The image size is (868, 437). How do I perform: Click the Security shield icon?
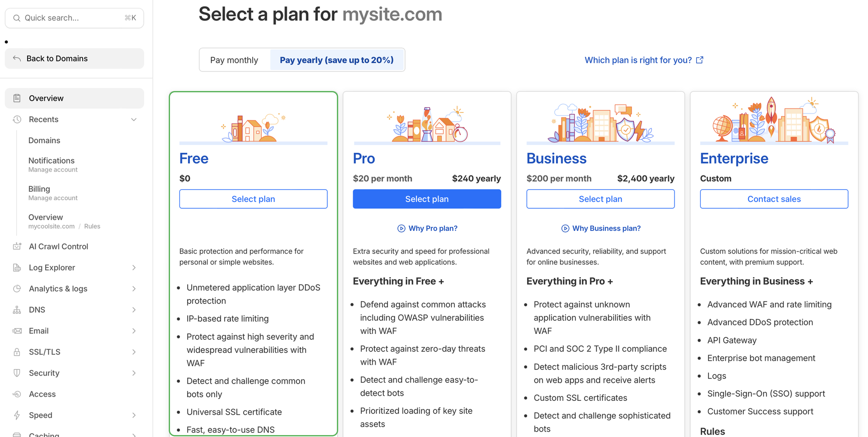pos(17,373)
